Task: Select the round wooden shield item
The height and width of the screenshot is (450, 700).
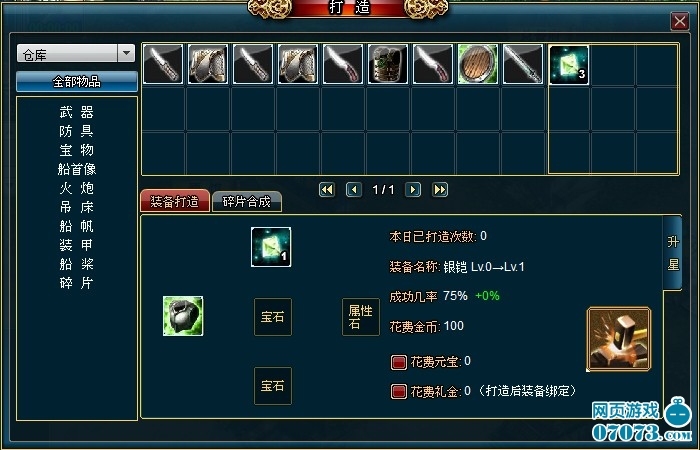Action: pos(478,64)
